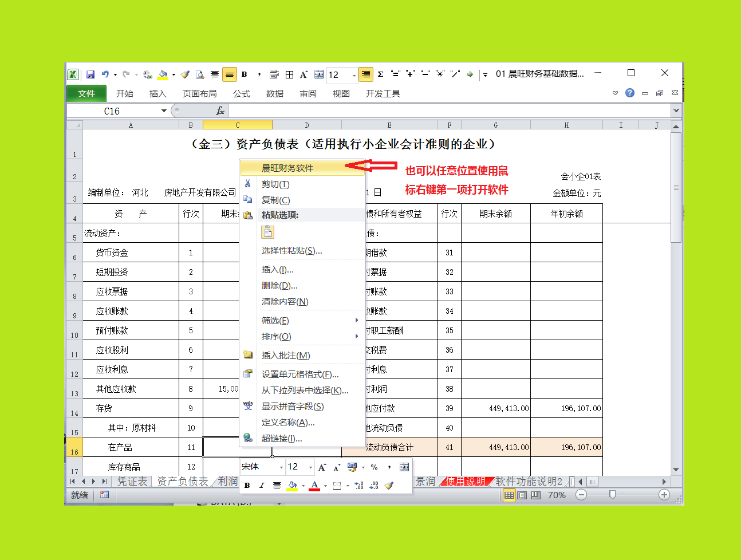Click the AutoSum sigma icon
The width and height of the screenshot is (741, 560).
coord(380,74)
